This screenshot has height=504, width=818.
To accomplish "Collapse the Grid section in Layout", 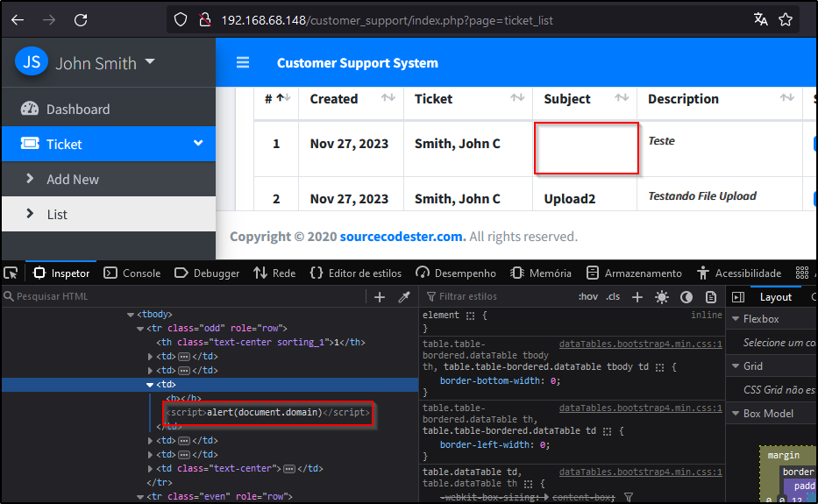I will (736, 366).
